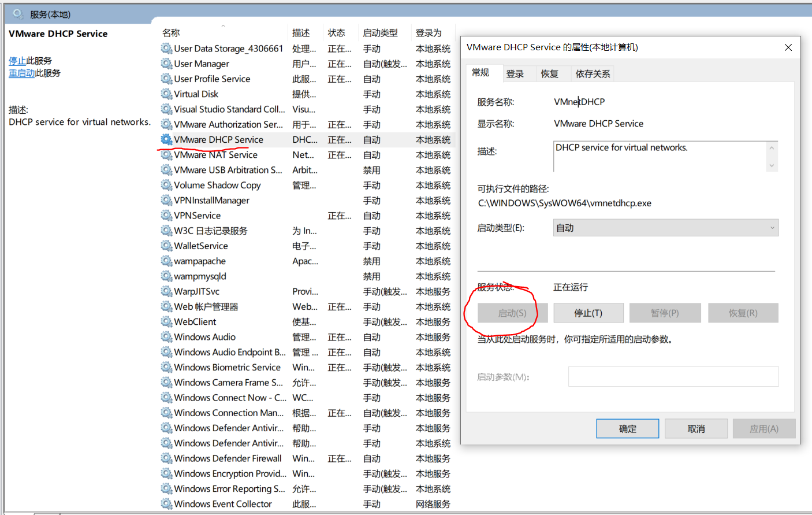The width and height of the screenshot is (812, 515).
Task: Click the gear icon beside User Manager
Action: 167,64
